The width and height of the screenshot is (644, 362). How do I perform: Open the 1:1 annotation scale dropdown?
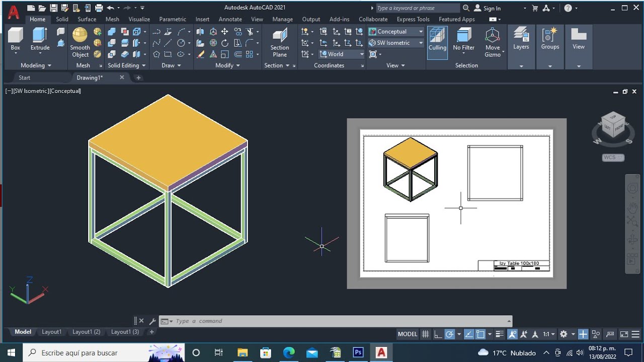[x=549, y=334]
